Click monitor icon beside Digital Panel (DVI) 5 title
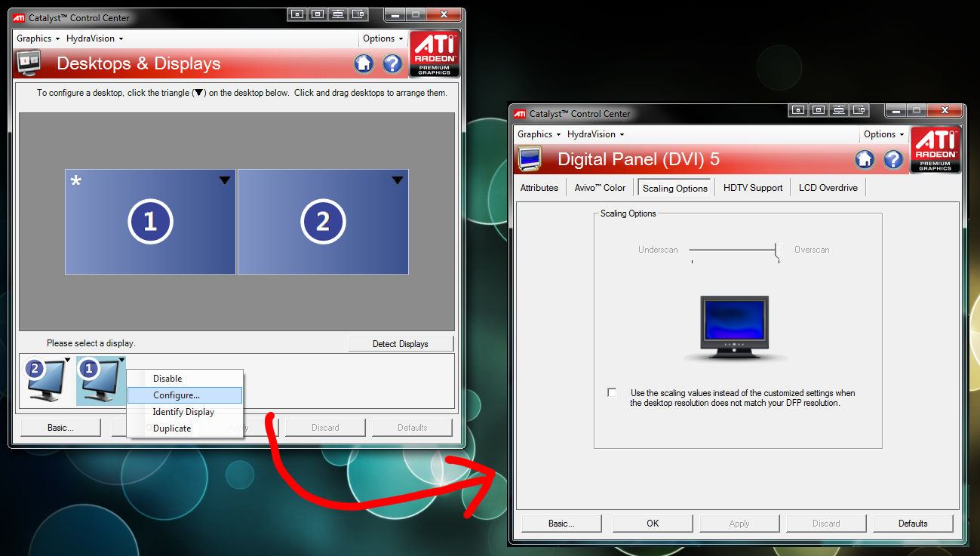The width and height of the screenshot is (980, 556). click(x=530, y=159)
